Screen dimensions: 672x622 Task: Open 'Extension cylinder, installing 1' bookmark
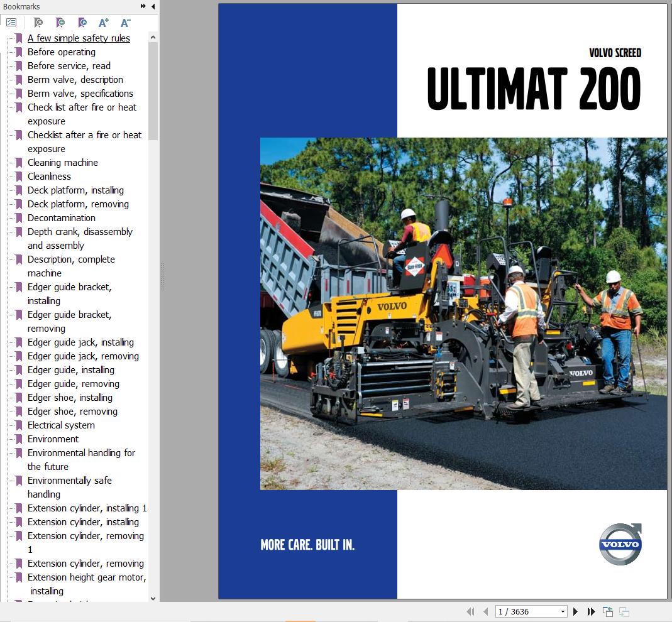tap(87, 508)
